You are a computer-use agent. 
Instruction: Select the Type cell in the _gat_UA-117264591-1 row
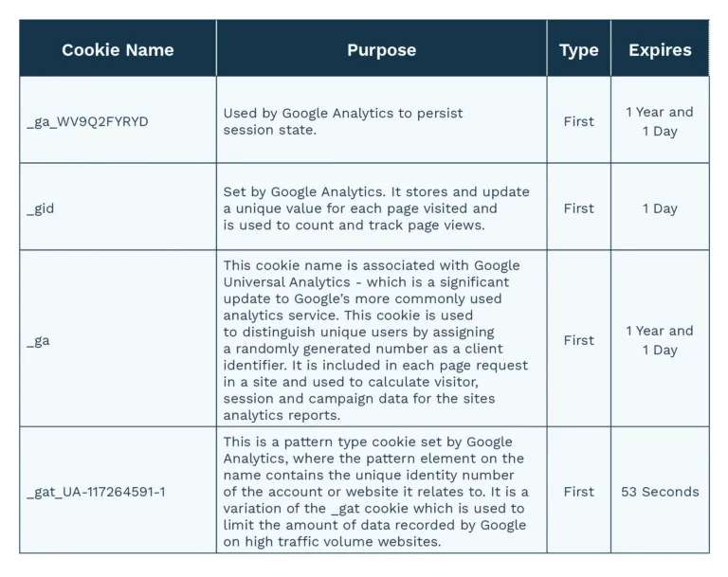coord(578,492)
